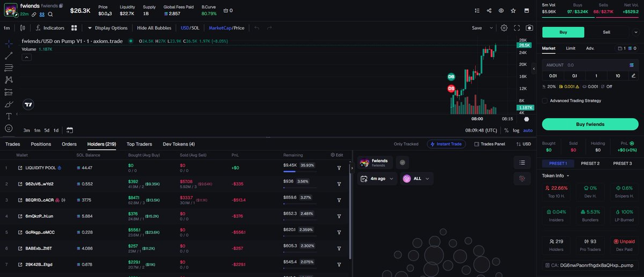Open the Fibonacci/horizontal lines tool group
644x277 pixels.
click(x=9, y=68)
